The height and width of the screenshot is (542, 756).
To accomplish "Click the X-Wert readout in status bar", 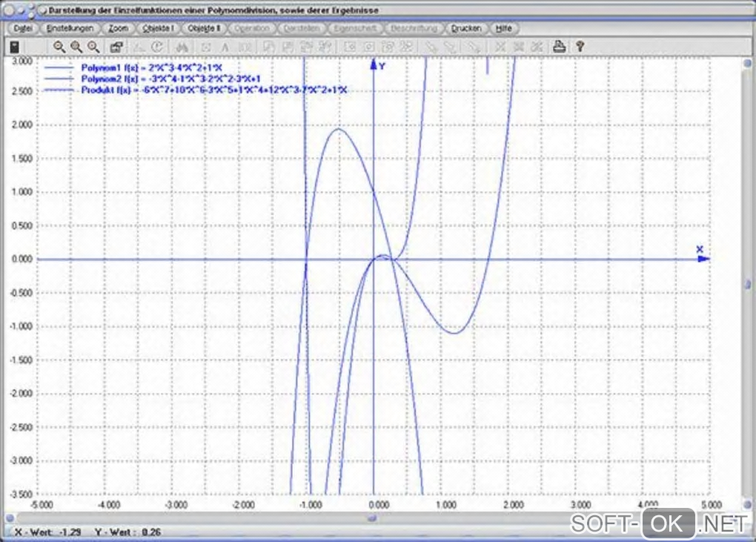I will pyautogui.click(x=47, y=532).
